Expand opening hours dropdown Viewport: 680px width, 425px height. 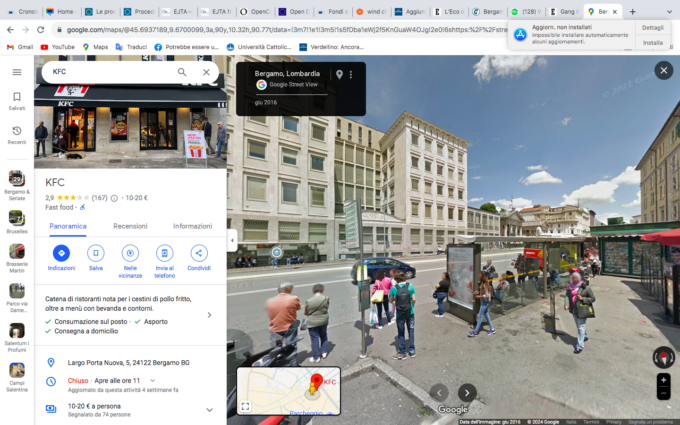coord(152,381)
